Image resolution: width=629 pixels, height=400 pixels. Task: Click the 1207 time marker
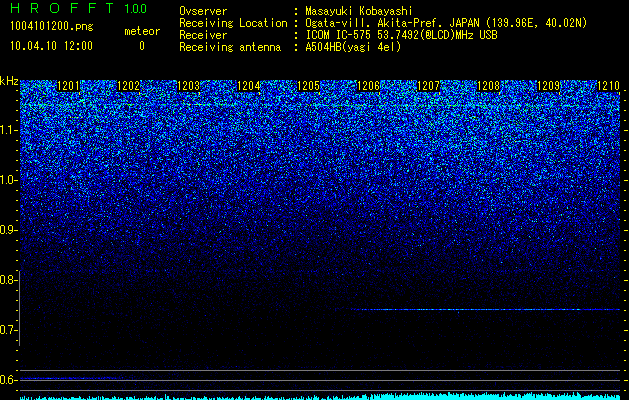pos(428,86)
